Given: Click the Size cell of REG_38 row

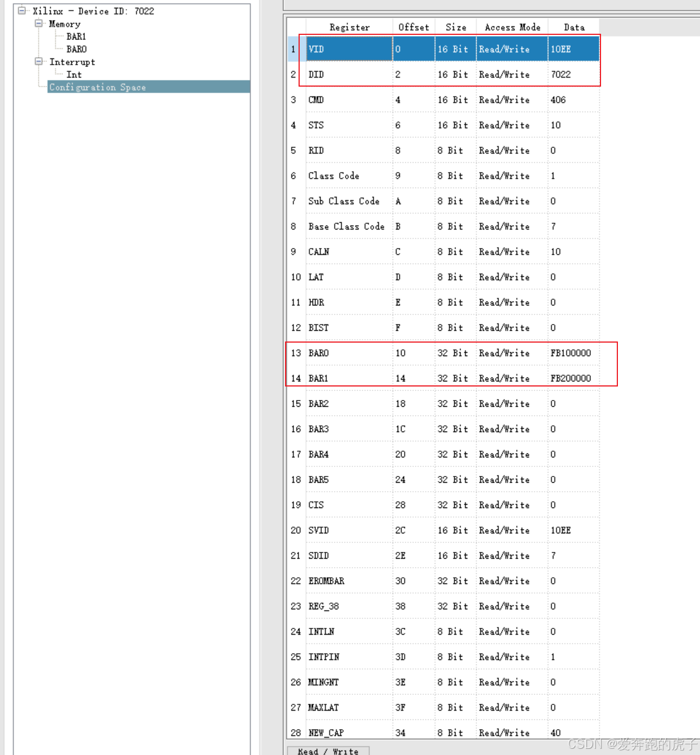Looking at the screenshot, I should 455,606.
